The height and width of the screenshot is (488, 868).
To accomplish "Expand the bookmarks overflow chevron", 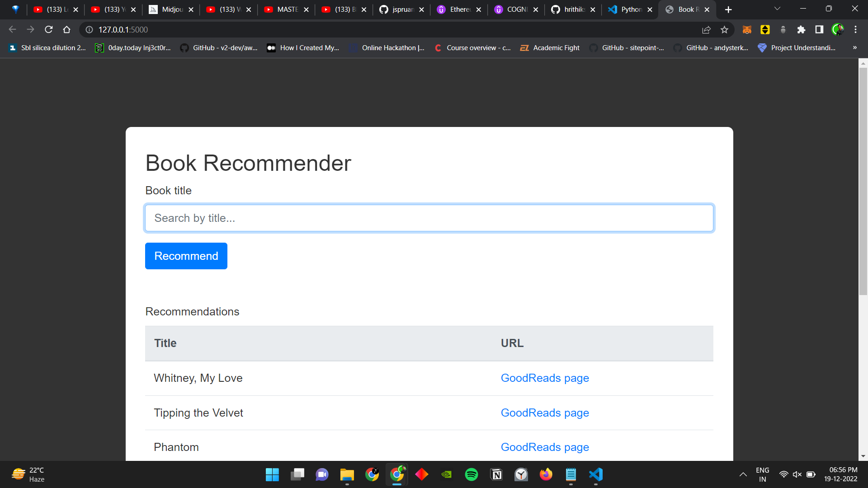I will pos(855,47).
